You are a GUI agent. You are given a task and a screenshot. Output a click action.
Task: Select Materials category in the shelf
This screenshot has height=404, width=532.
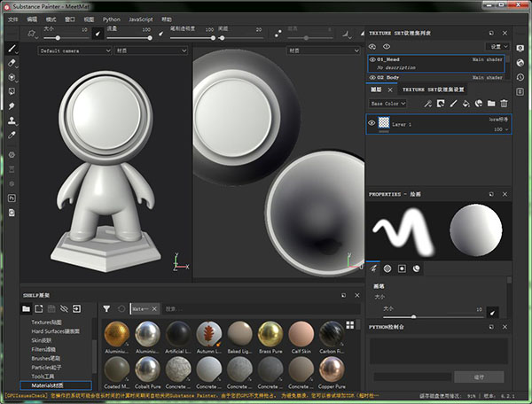coord(56,385)
